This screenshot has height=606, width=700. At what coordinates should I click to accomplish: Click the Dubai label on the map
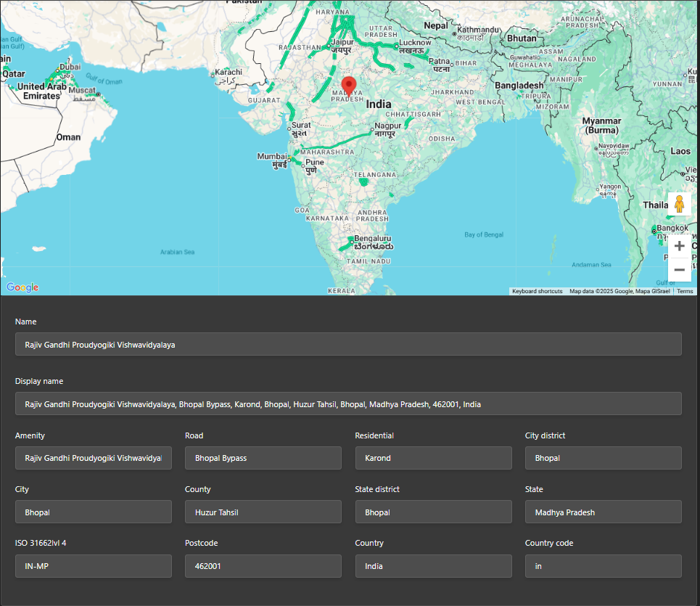click(x=70, y=67)
